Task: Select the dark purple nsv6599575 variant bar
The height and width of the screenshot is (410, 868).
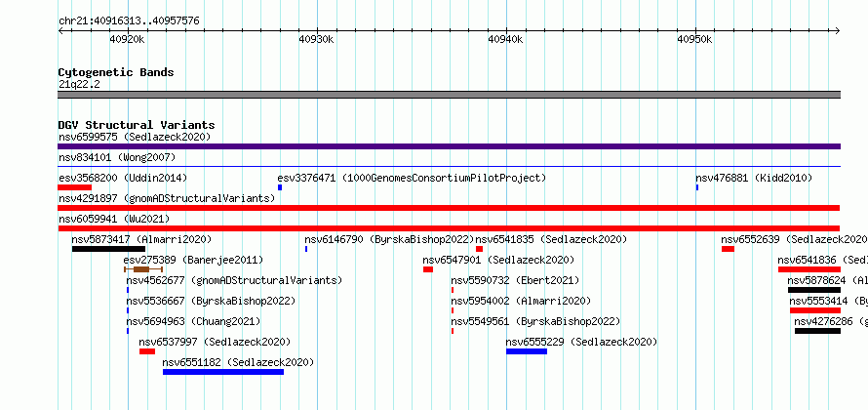Action: click(x=449, y=146)
